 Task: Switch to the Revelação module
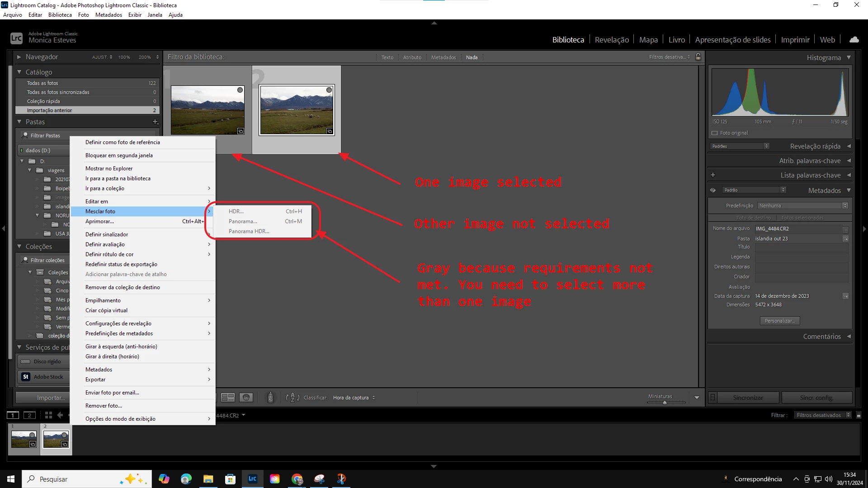(x=611, y=40)
